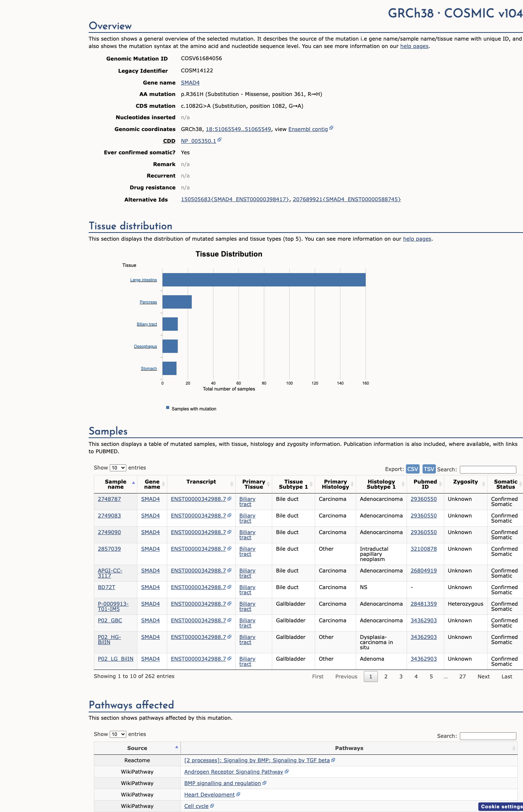Viewport: 523px width, 812px height.
Task: Click the sort arrow in Source column header
Action: point(177,747)
